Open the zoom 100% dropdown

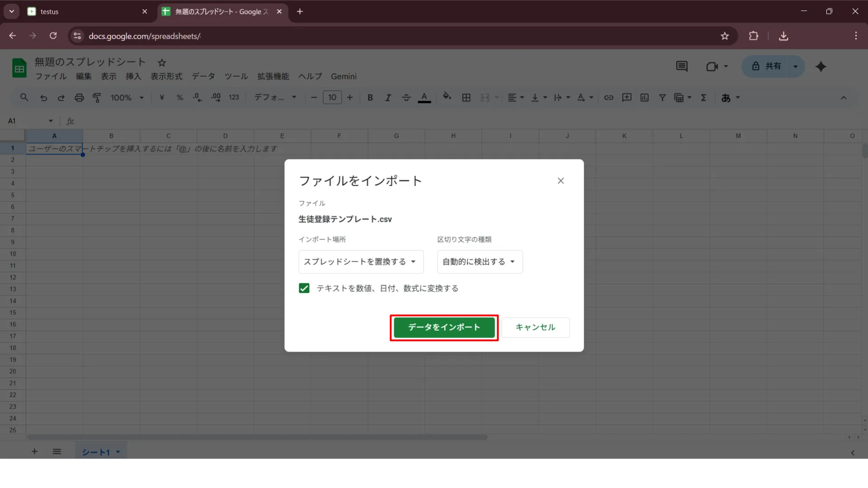click(x=127, y=98)
